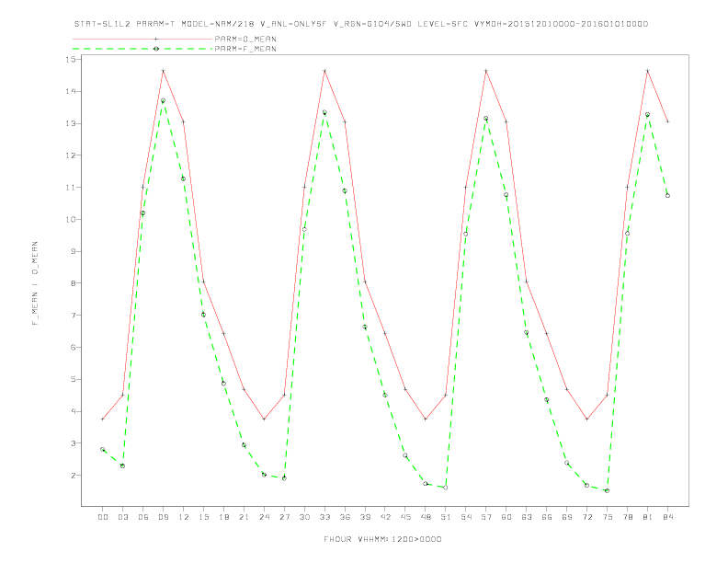This screenshot has height=563, width=728.
Task: Select x-axis tick label 75
Action: [x=608, y=517]
